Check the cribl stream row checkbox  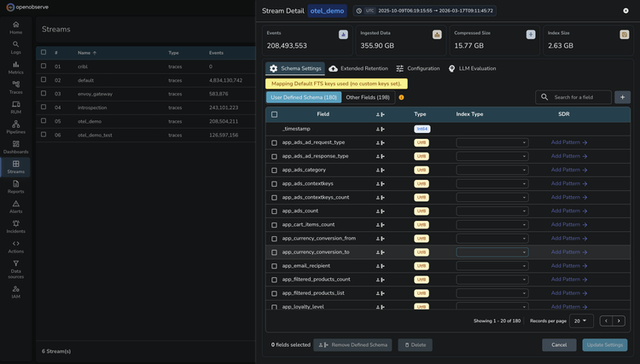[x=44, y=66]
